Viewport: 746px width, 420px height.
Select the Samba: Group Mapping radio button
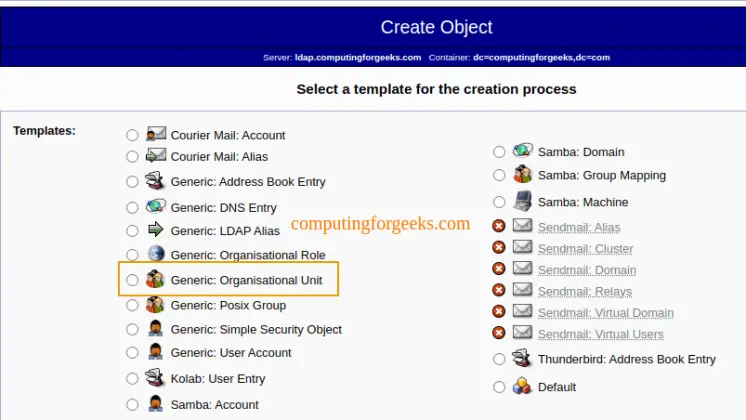pyautogui.click(x=499, y=176)
